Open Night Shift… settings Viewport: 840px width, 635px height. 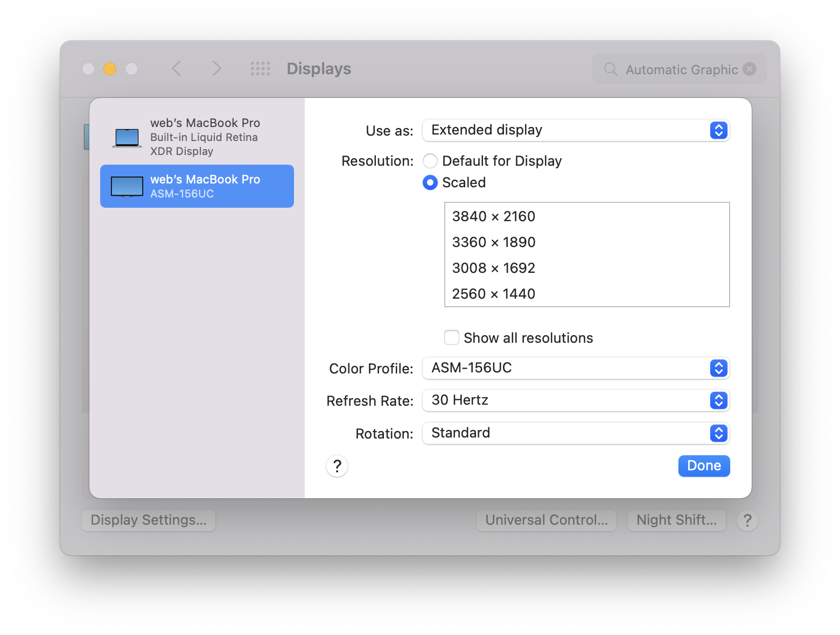tap(677, 520)
